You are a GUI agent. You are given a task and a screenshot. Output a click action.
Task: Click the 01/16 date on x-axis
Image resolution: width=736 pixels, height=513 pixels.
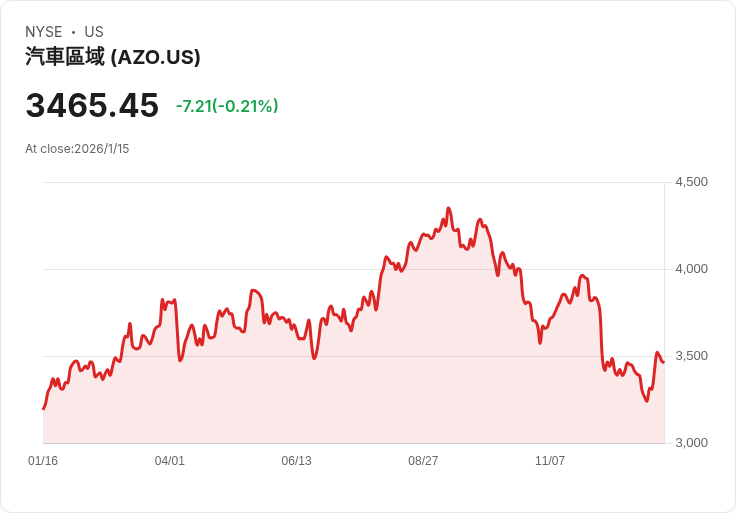(43, 461)
